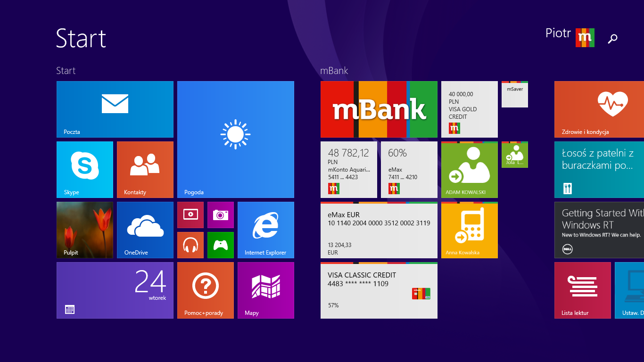The height and width of the screenshot is (362, 644).
Task: Click the '7411 ... 4210' account digits
Action: point(403,177)
